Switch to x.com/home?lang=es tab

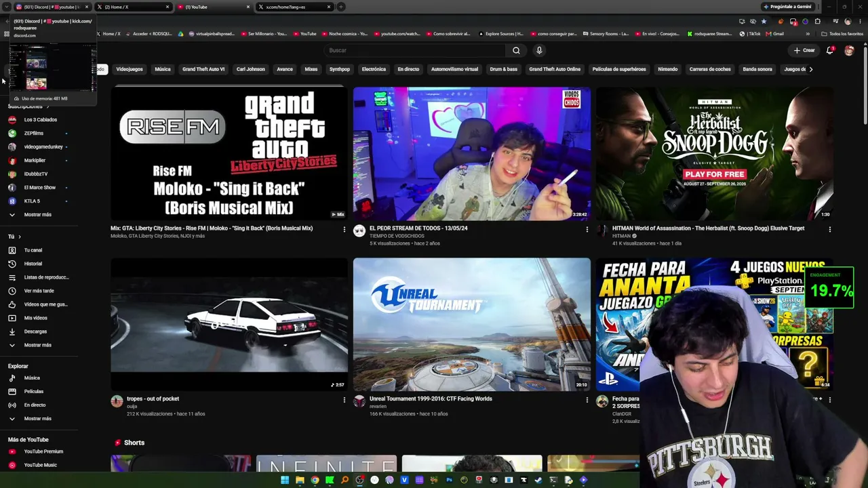pyautogui.click(x=295, y=7)
